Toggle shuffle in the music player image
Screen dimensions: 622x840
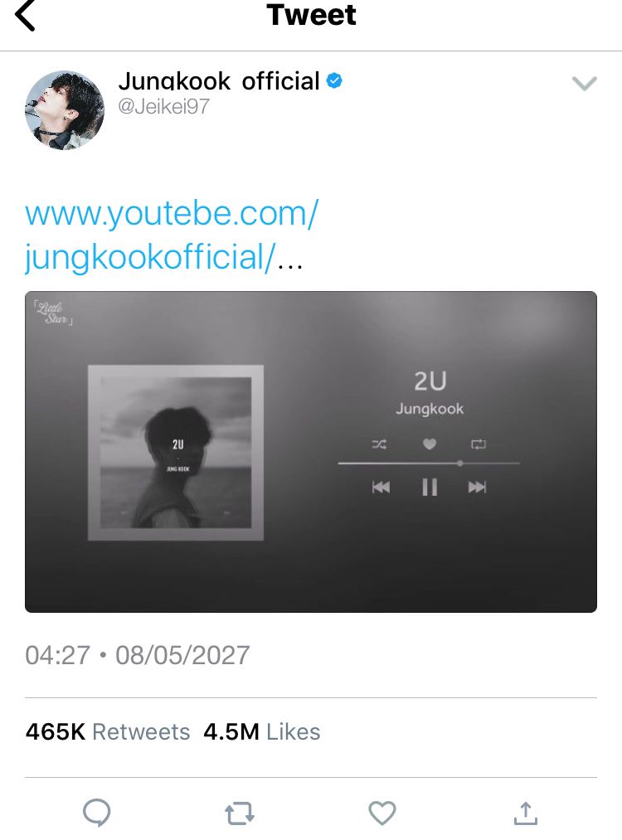coord(379,444)
